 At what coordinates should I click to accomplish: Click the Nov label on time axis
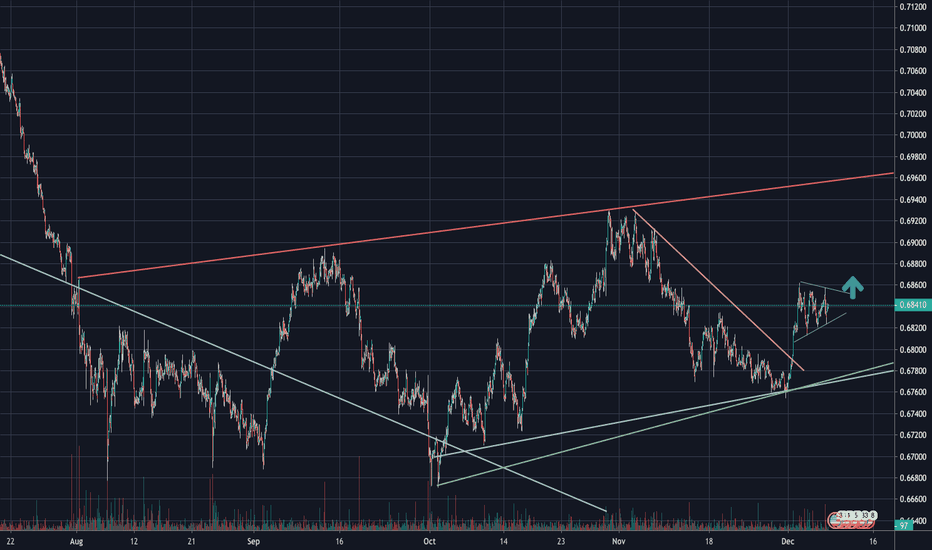pos(617,541)
